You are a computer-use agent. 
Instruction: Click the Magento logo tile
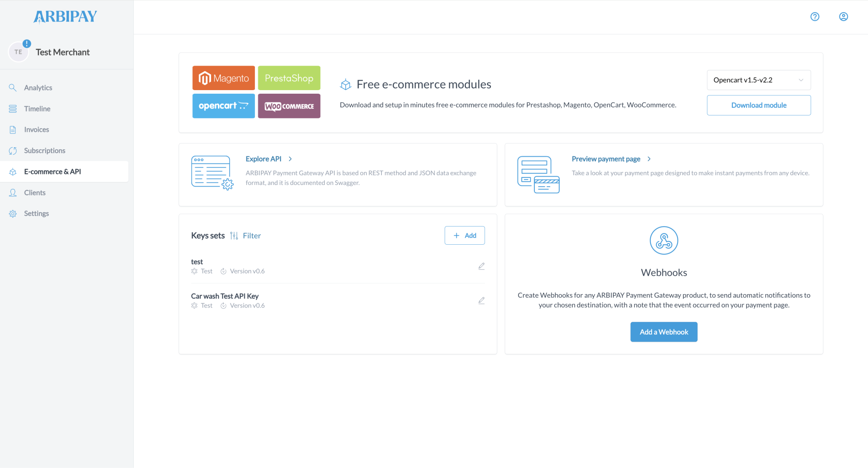(224, 78)
